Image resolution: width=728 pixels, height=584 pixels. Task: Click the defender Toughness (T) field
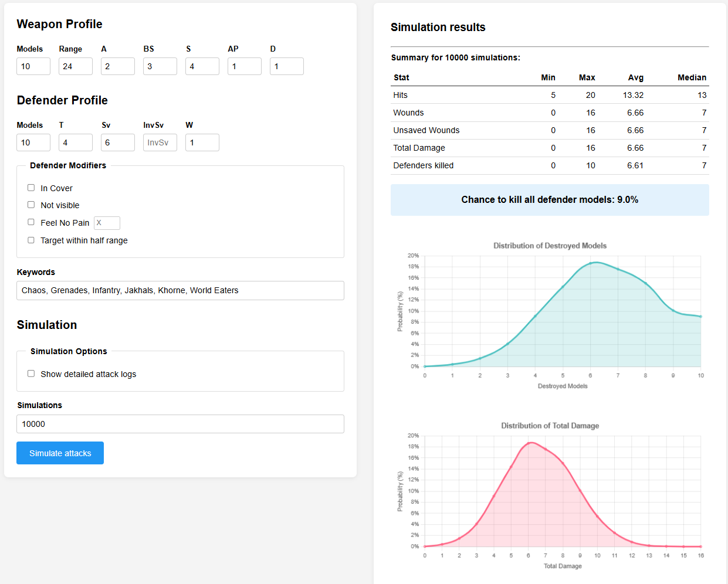[x=76, y=142]
